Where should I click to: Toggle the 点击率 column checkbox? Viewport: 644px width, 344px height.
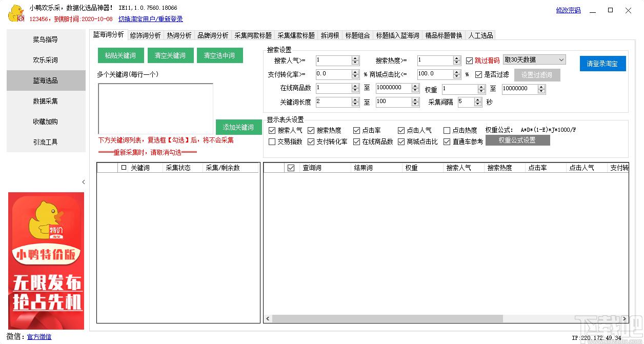(x=357, y=130)
